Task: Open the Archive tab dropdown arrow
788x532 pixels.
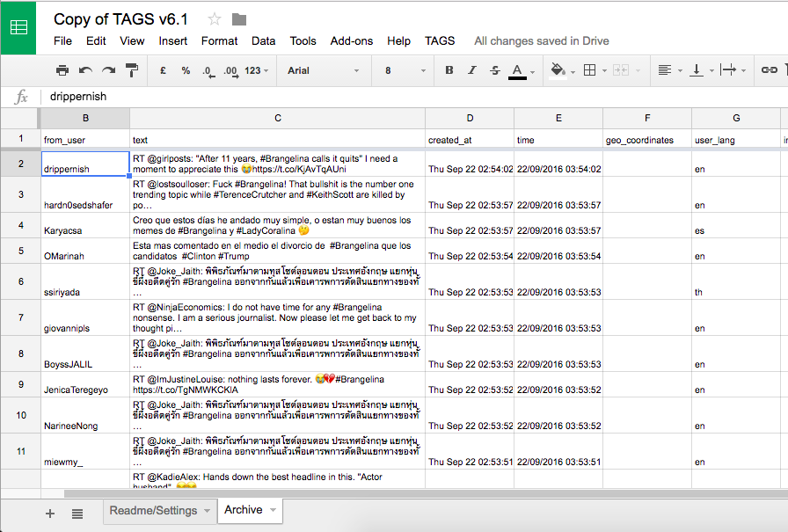Action: [274, 510]
